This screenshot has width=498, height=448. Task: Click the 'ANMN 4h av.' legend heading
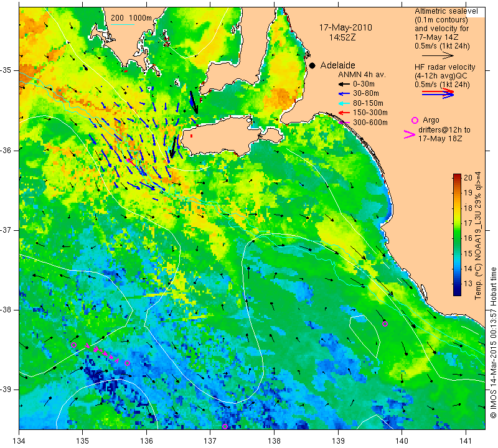(362, 75)
